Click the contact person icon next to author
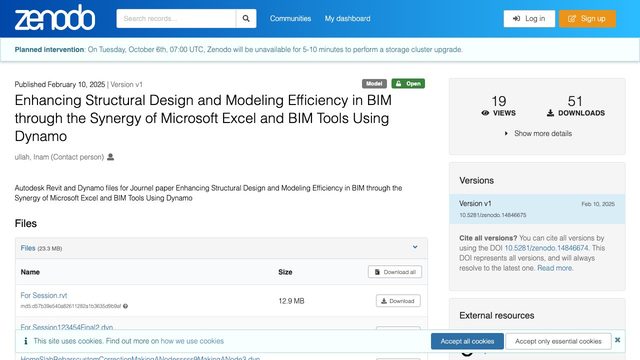This screenshot has height=360, width=640. point(110,157)
